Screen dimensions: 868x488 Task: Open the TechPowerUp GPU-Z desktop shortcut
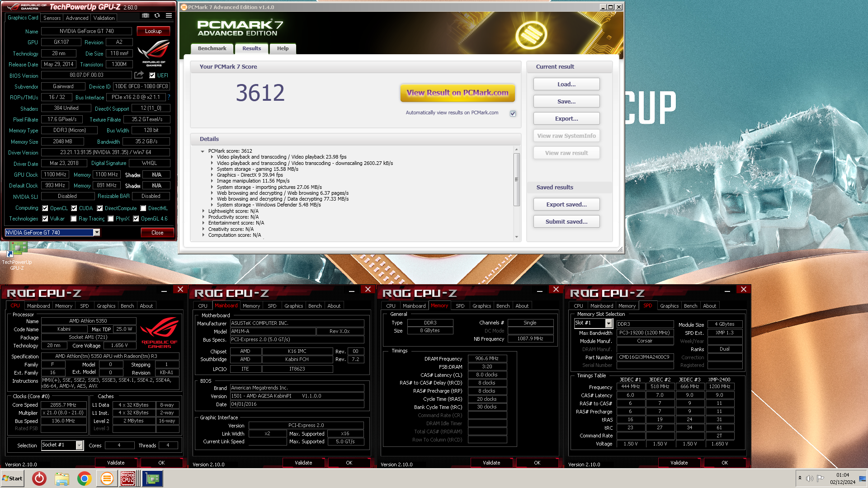coord(17,256)
